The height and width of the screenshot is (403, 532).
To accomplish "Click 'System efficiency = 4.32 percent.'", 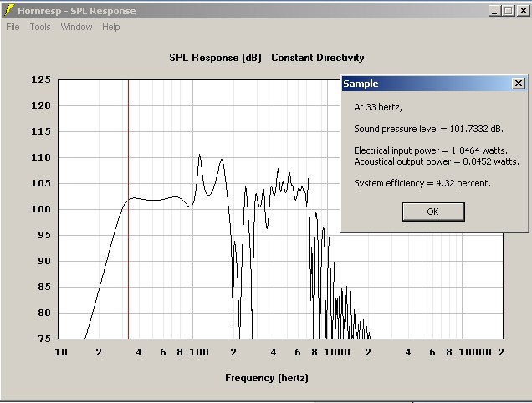I will (x=422, y=183).
